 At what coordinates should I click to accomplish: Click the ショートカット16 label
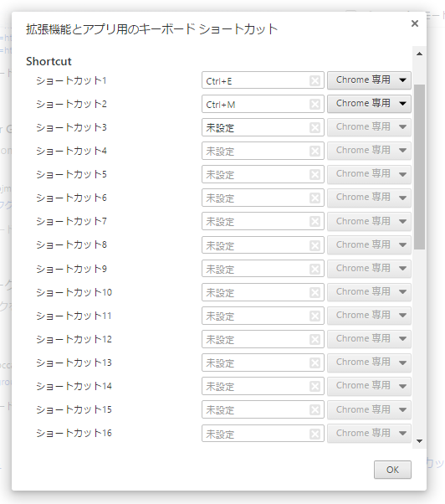click(74, 433)
